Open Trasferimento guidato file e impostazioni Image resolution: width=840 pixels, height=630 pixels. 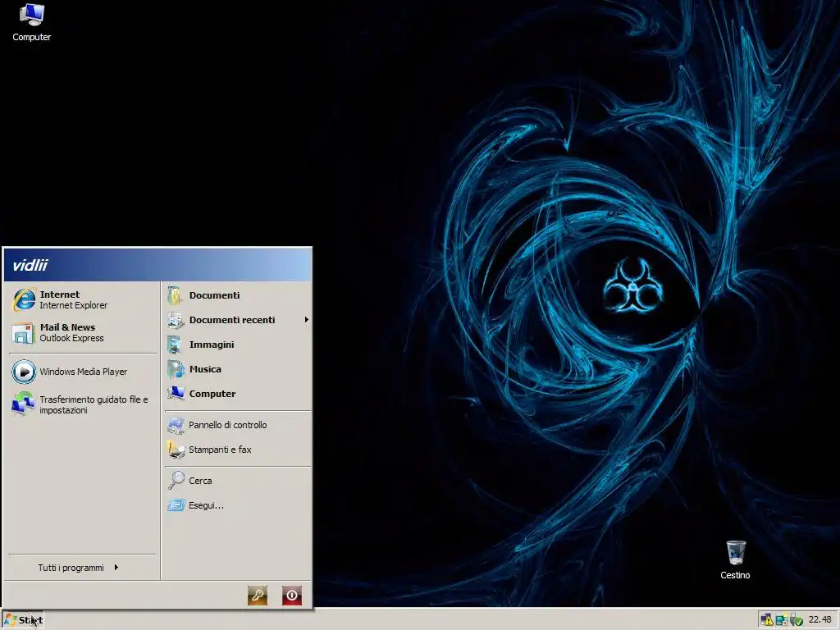pyautogui.click(x=82, y=404)
